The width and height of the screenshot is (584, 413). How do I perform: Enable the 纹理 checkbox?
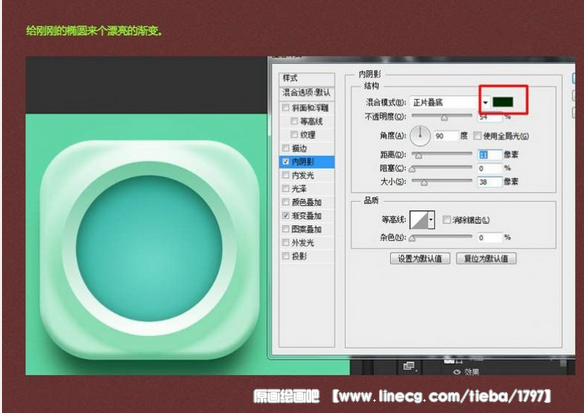[294, 134]
